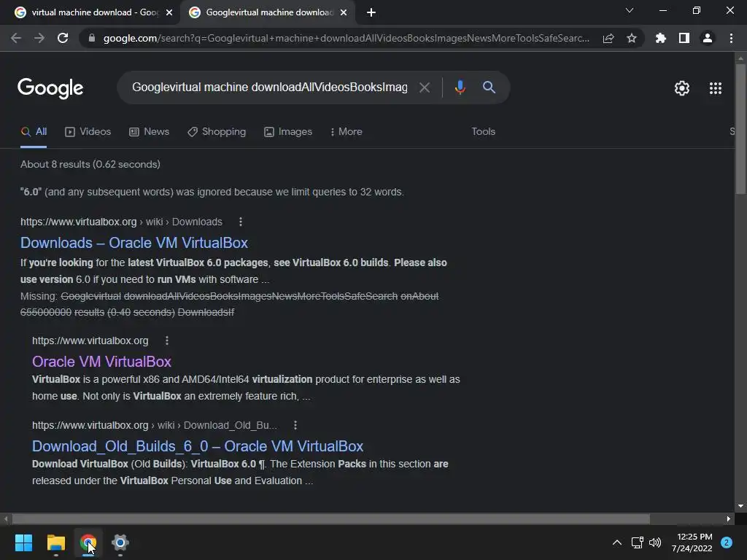Image resolution: width=747 pixels, height=560 pixels.
Task: Click the virtualbox.org Download_Old_Bu... URL
Action: [155, 425]
